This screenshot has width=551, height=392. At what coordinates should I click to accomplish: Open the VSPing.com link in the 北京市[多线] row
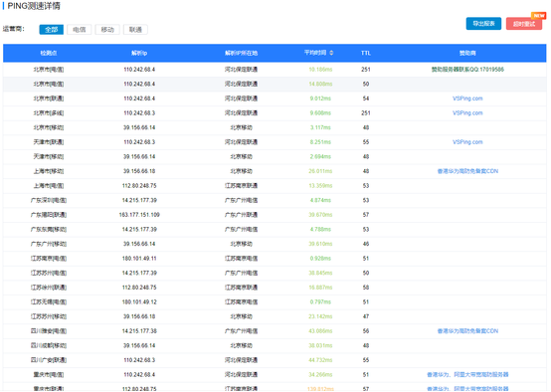[467, 112]
